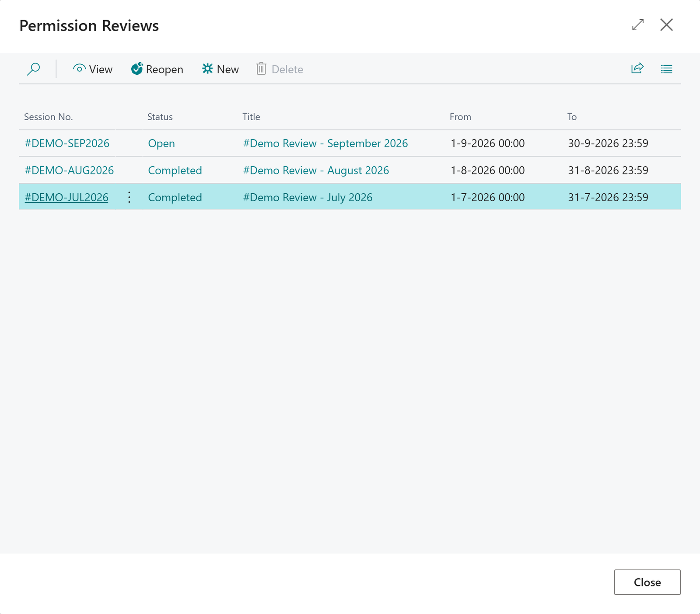
Task: Close the dialog with the X icon
Action: tap(666, 24)
